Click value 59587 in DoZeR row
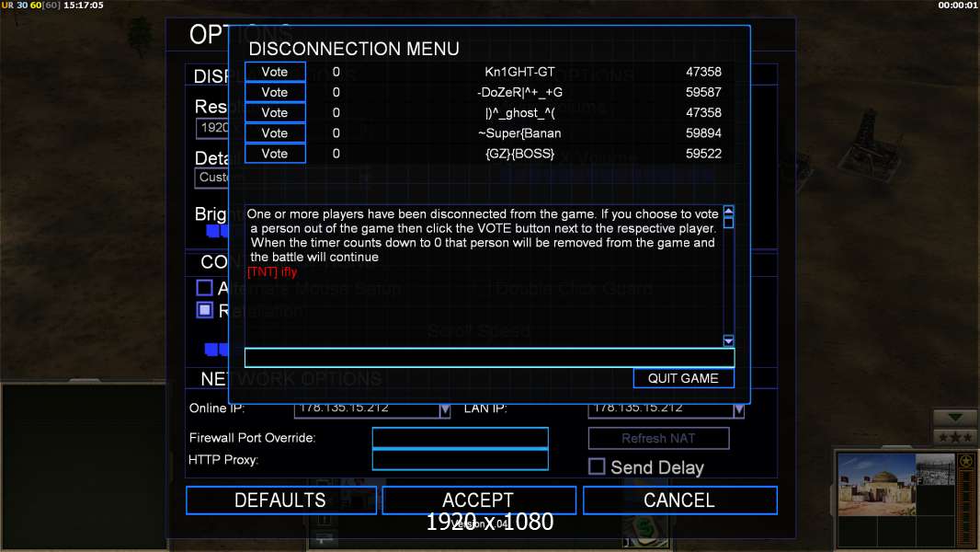The width and height of the screenshot is (980, 552). [x=703, y=93]
